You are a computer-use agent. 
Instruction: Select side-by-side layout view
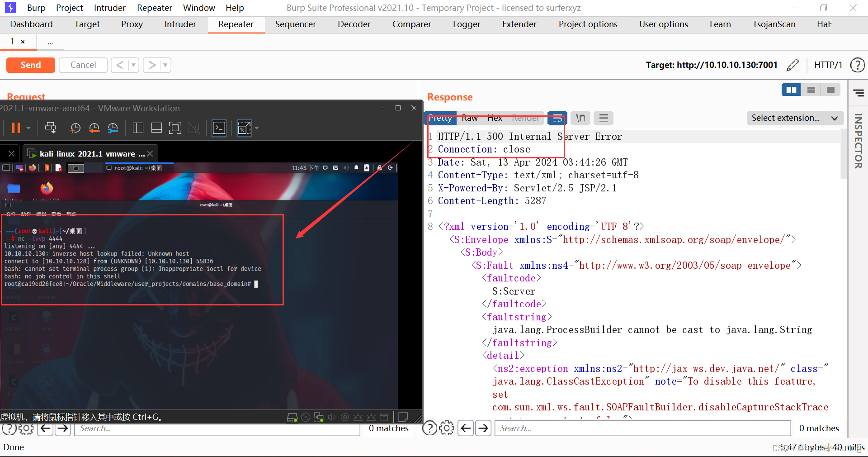coord(791,90)
